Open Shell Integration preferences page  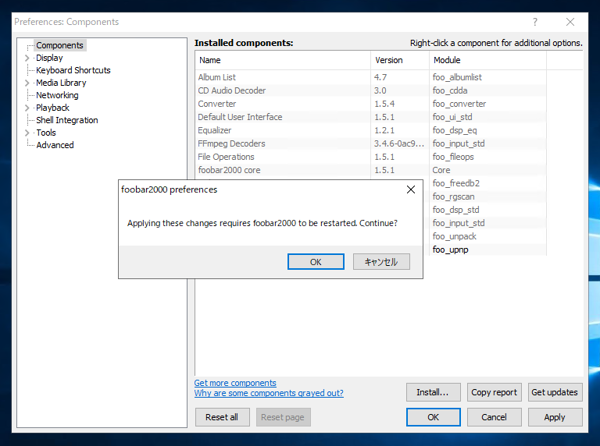click(67, 120)
